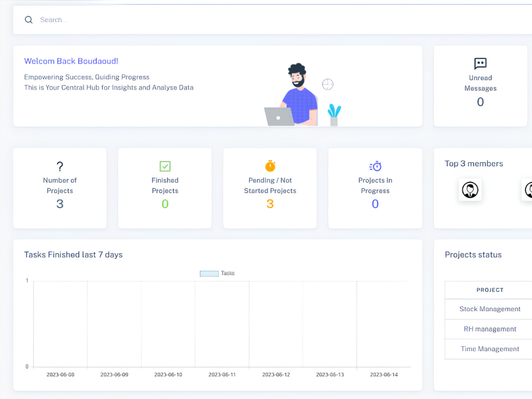532x399 pixels.
Task: Click the clock icon in welcome illustration
Action: [x=328, y=84]
